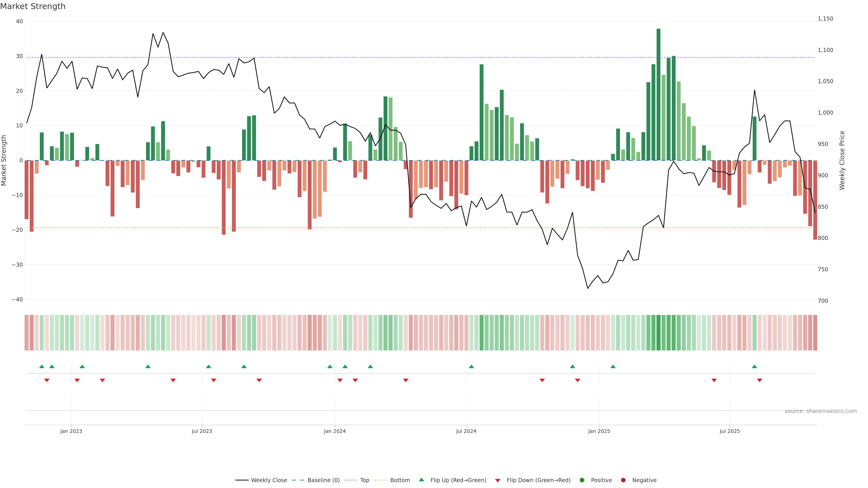Screen dimensions: 868x488
Task: Click flip-up triangle nearest Jul 2024
Action: (471, 366)
